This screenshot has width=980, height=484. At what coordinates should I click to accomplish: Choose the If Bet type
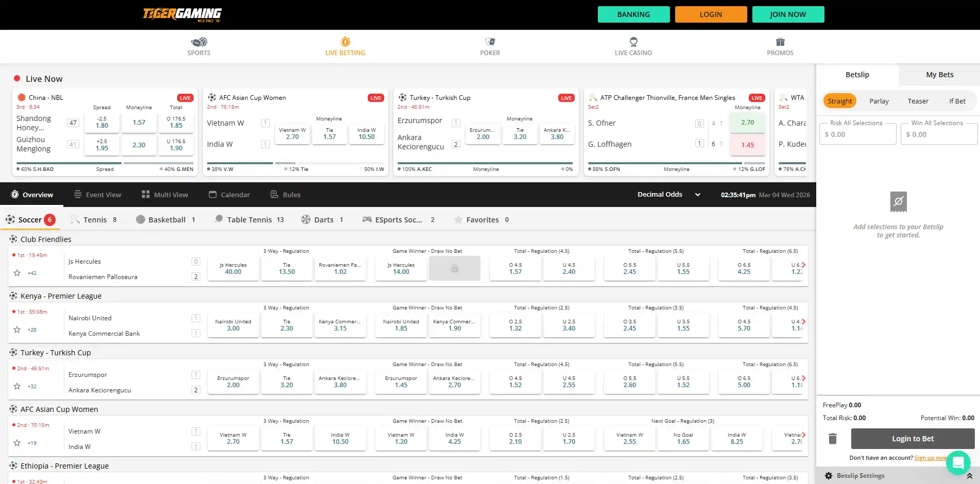point(957,101)
